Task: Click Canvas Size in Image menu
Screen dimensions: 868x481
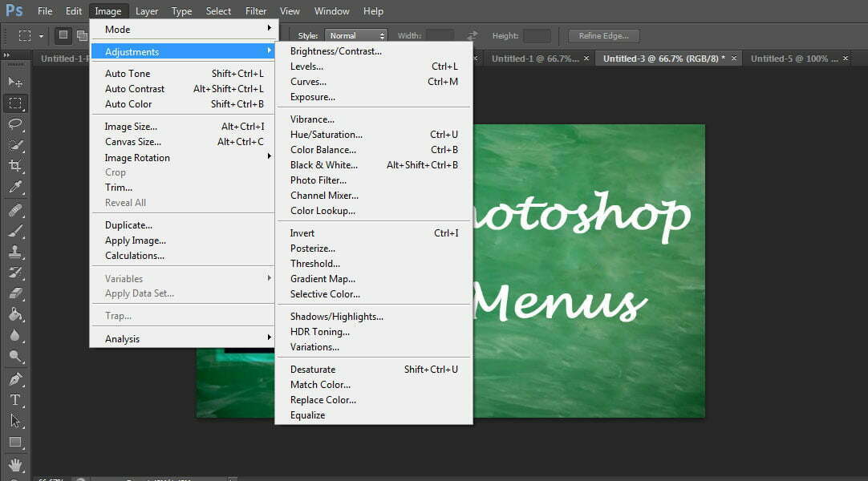Action: point(132,142)
